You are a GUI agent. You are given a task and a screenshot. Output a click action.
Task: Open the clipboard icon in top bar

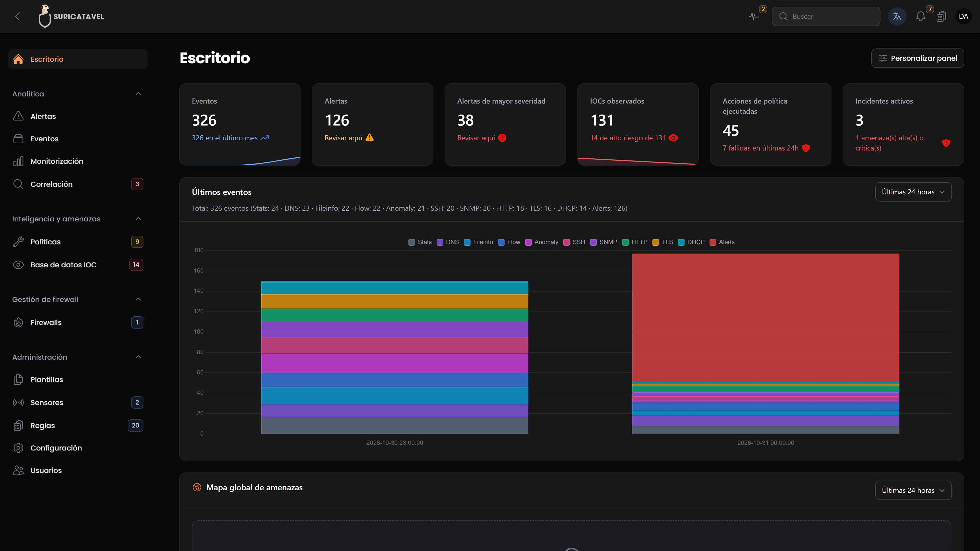pos(941,16)
